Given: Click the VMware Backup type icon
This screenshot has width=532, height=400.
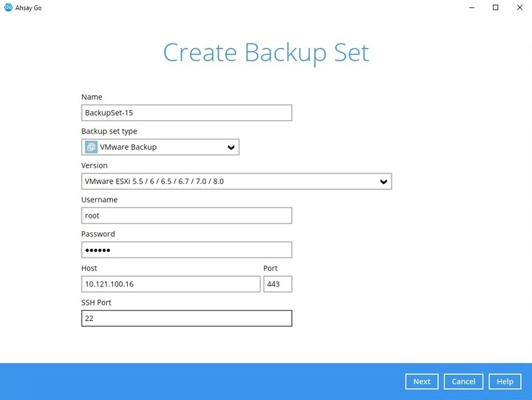Looking at the screenshot, I should click(91, 147).
